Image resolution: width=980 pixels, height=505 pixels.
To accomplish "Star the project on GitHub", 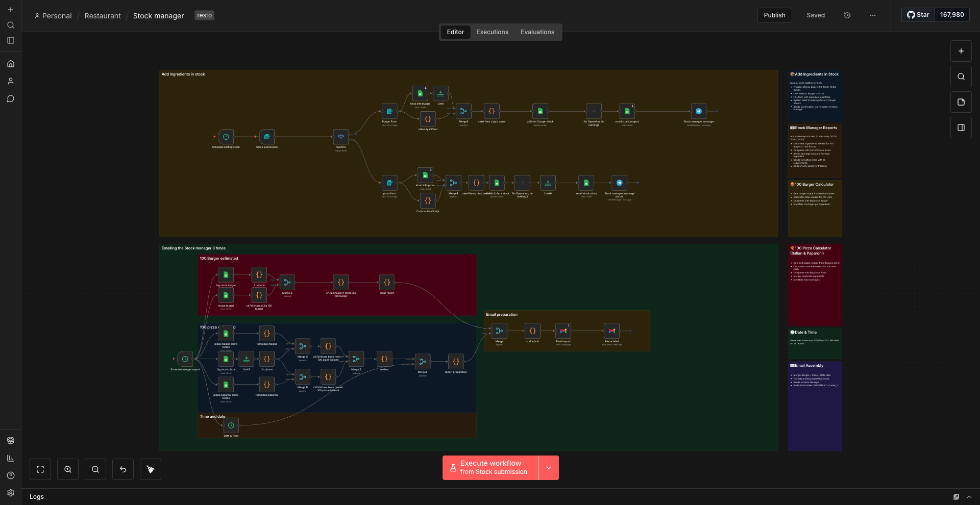I will pos(918,15).
